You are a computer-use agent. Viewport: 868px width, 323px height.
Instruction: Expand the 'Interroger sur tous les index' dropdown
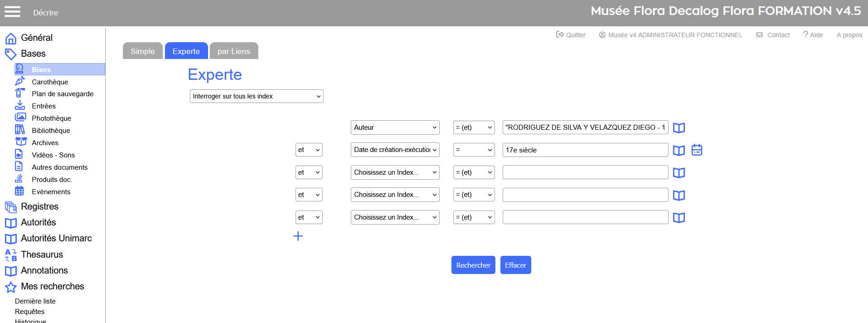(256, 96)
